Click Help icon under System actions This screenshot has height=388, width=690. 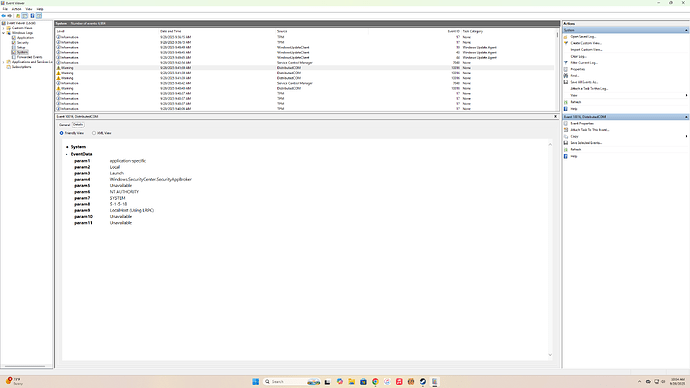click(x=566, y=109)
